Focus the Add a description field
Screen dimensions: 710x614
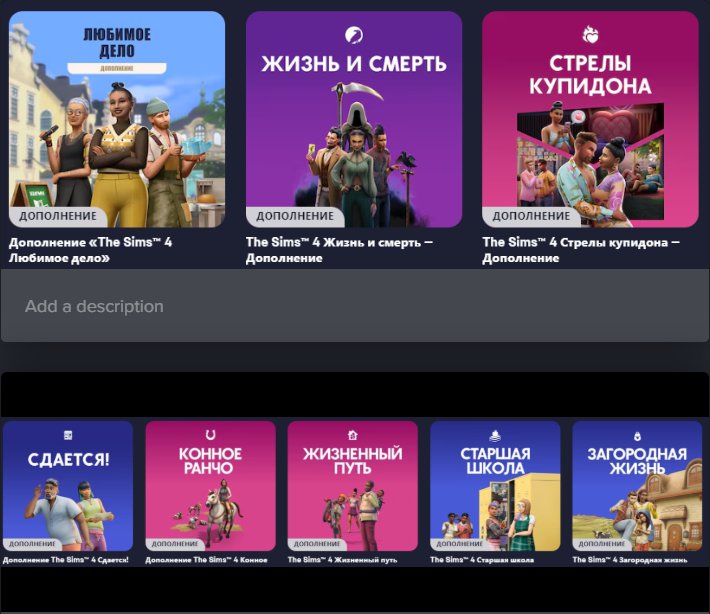pyautogui.click(x=354, y=306)
